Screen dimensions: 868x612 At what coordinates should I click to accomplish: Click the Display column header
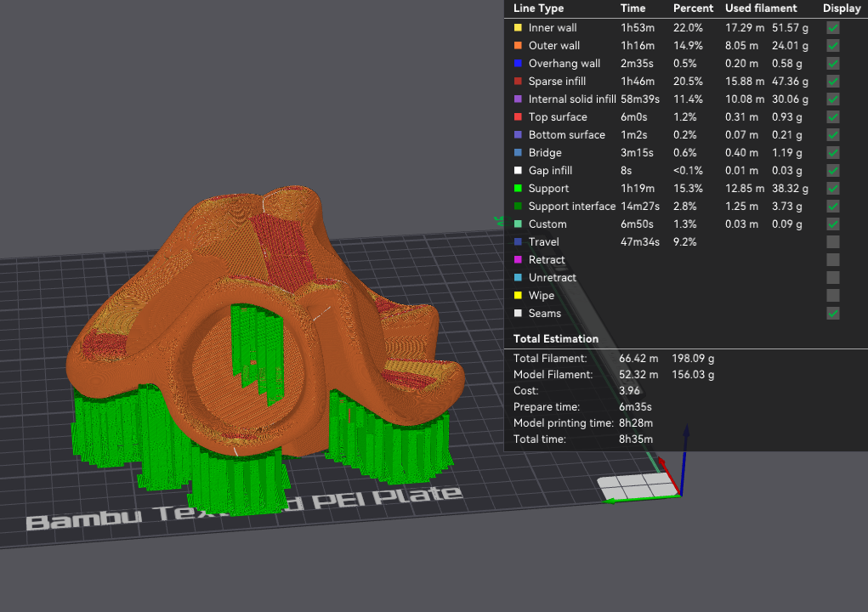(841, 8)
